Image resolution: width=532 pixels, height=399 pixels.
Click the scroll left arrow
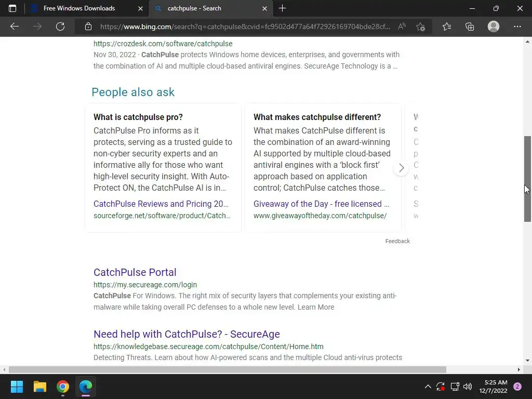click(4, 369)
